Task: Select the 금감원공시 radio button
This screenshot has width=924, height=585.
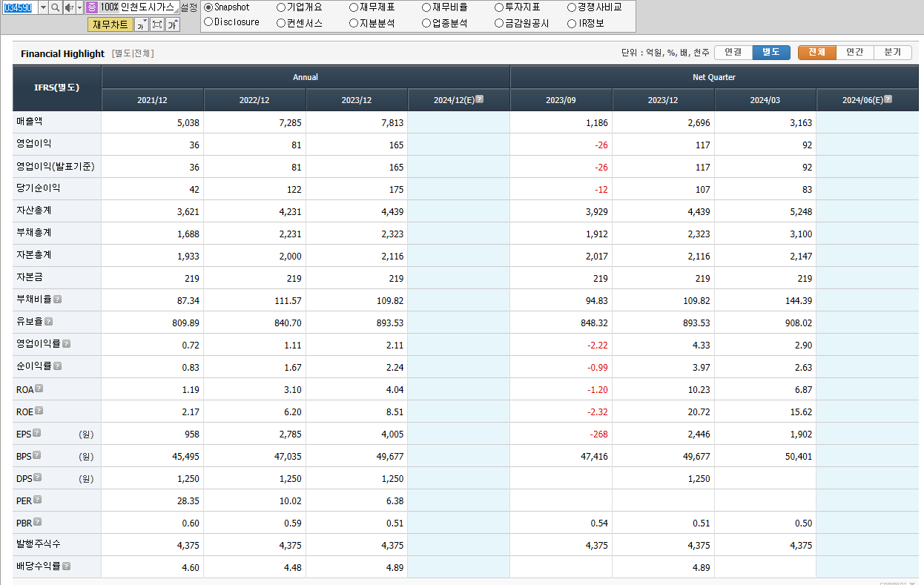Action: coord(499,23)
